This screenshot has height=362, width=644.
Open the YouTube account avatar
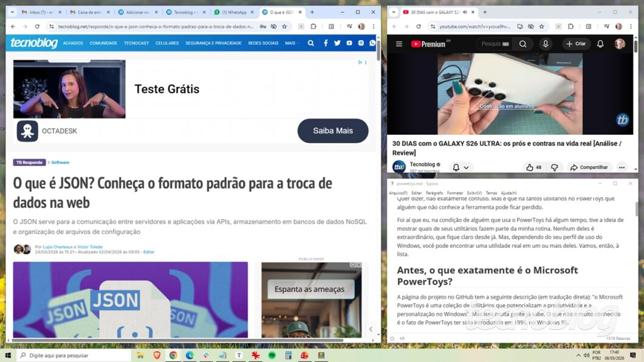(620, 44)
